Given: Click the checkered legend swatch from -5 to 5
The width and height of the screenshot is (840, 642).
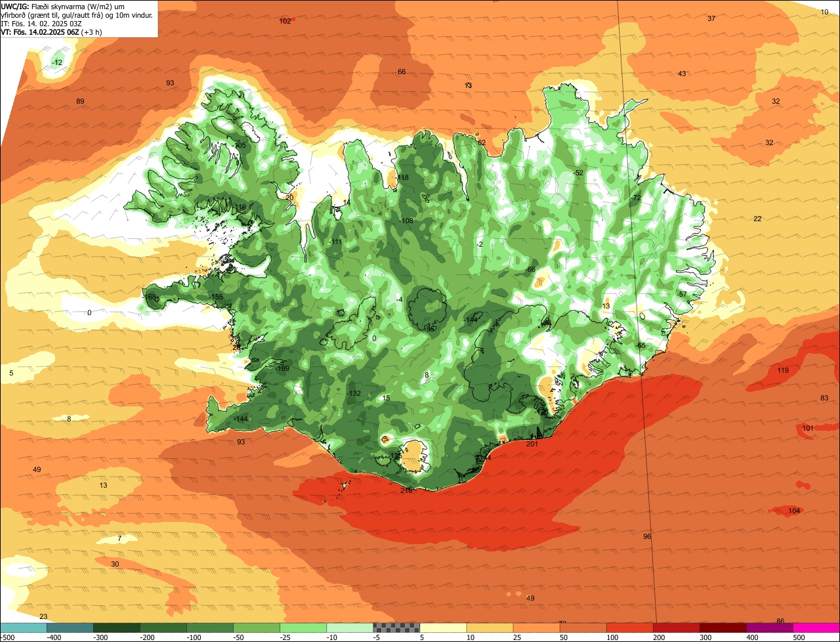Looking at the screenshot, I should click(396, 628).
